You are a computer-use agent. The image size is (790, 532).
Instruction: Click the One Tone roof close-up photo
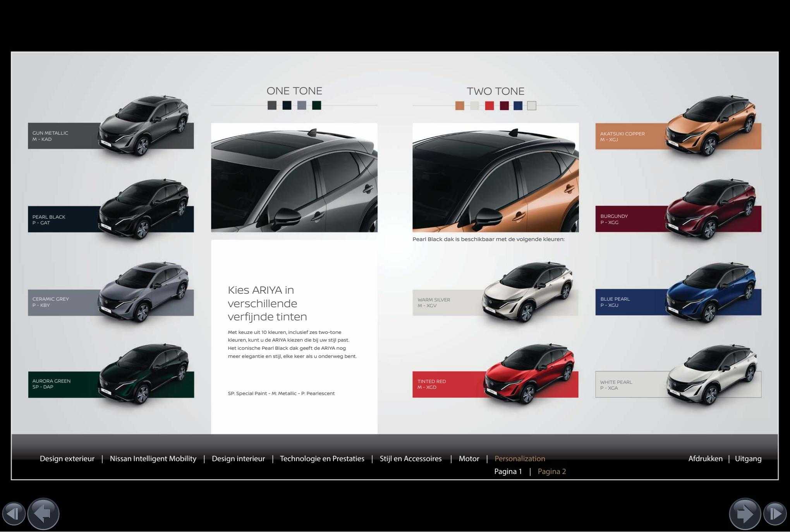[294, 178]
